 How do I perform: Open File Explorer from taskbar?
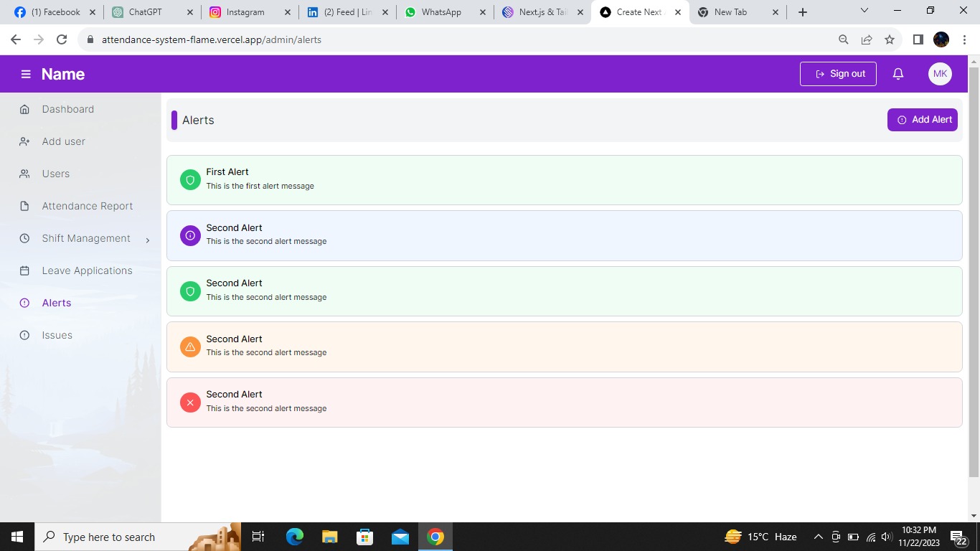pyautogui.click(x=329, y=537)
